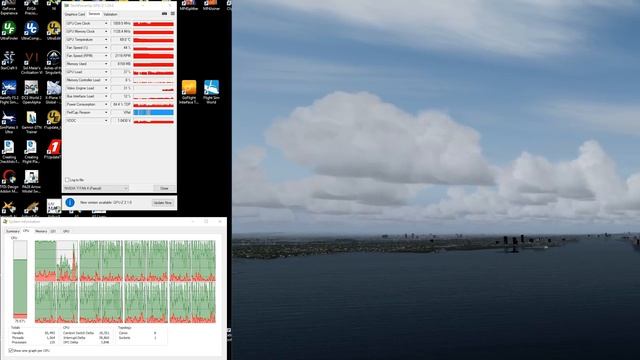Open the GPU-Z hamburger menu
The height and width of the screenshot is (360, 640).
pyautogui.click(x=173, y=13)
